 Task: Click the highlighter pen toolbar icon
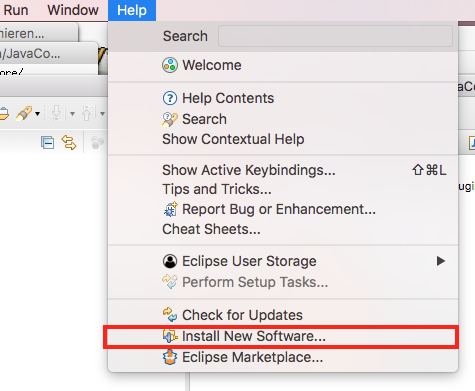click(x=24, y=113)
